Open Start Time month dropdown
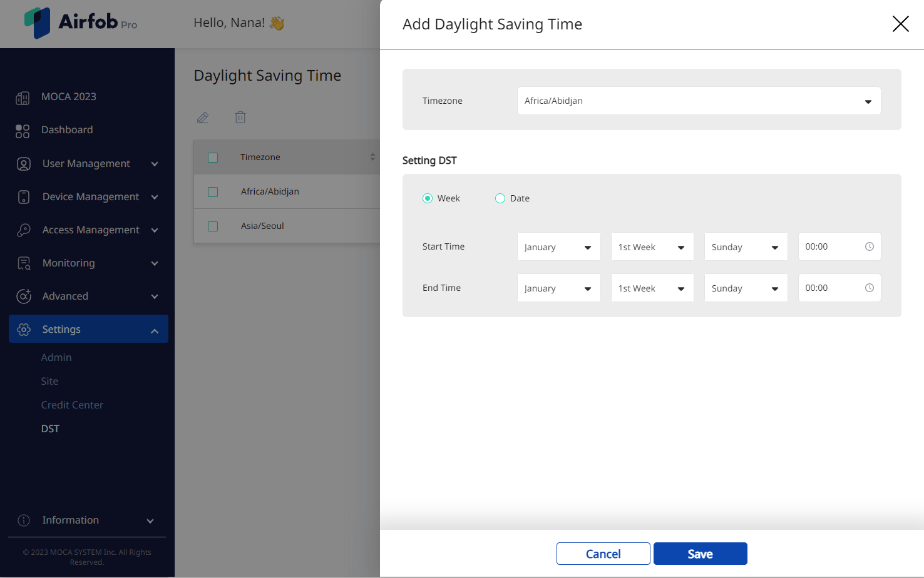 click(558, 246)
